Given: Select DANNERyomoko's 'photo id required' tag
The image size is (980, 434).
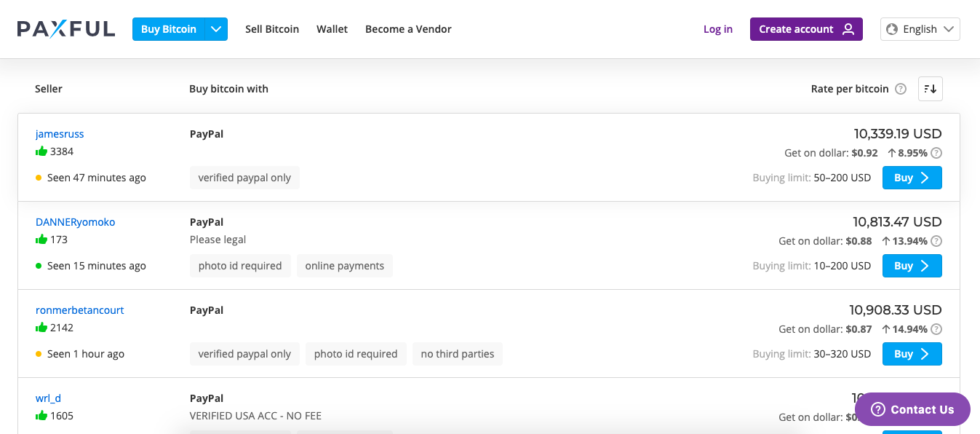Looking at the screenshot, I should point(240,266).
